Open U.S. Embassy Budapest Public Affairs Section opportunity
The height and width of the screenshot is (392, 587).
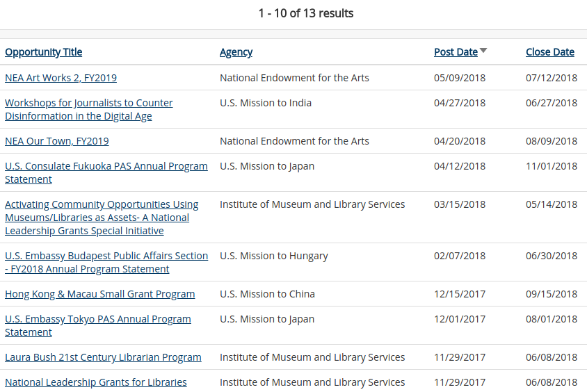106,262
